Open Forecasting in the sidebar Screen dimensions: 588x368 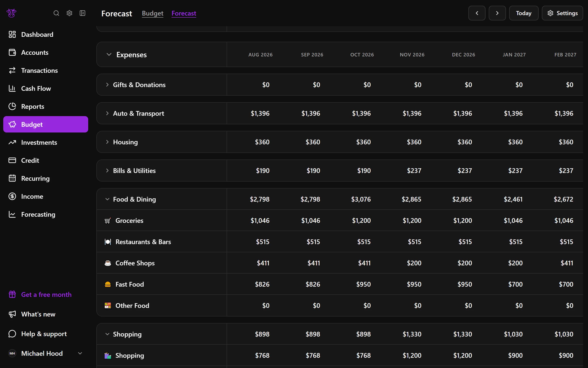(46, 214)
